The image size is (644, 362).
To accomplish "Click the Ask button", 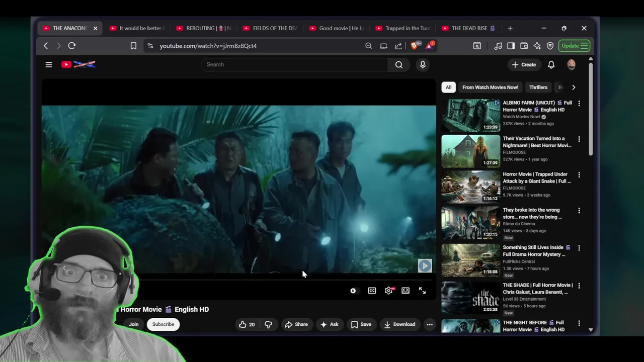I will click(x=330, y=324).
